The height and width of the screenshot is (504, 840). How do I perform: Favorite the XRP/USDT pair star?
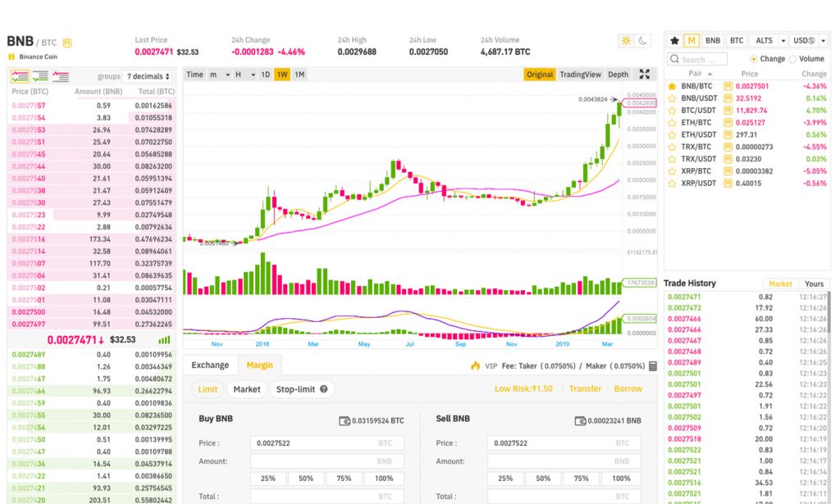[672, 184]
